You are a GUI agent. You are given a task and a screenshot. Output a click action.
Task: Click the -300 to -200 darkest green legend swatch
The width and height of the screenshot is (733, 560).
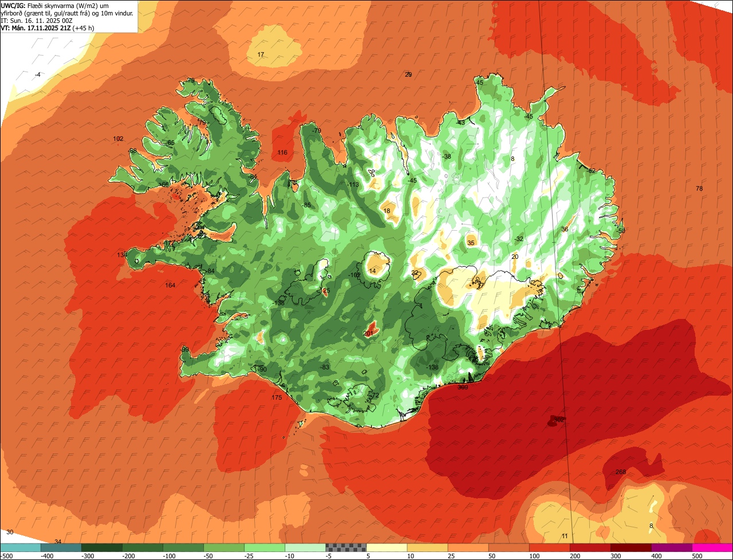click(x=101, y=547)
